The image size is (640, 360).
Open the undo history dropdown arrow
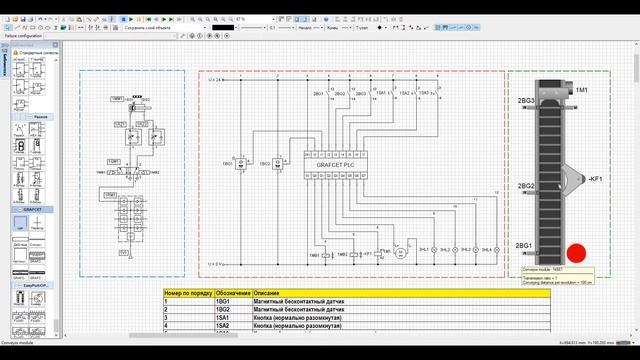[45, 19]
